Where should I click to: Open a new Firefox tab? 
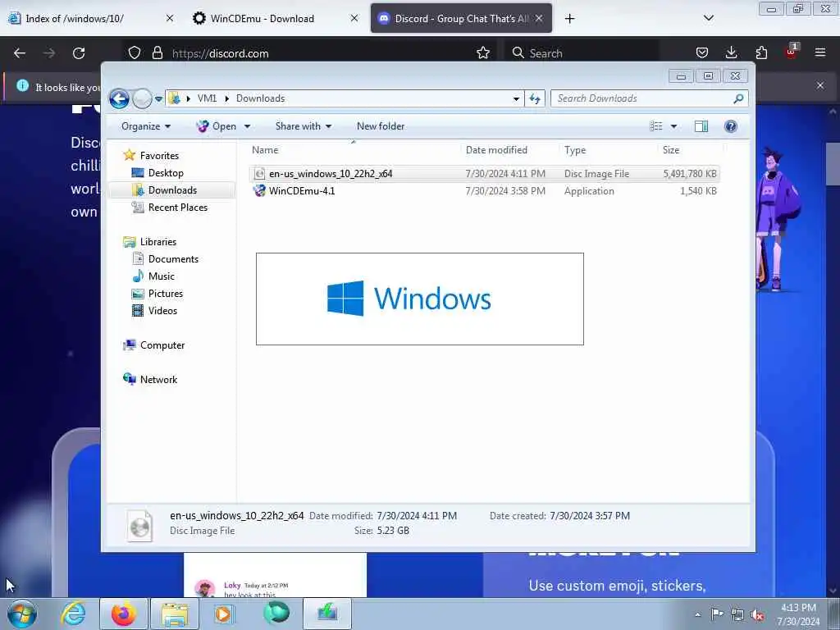[x=569, y=19]
